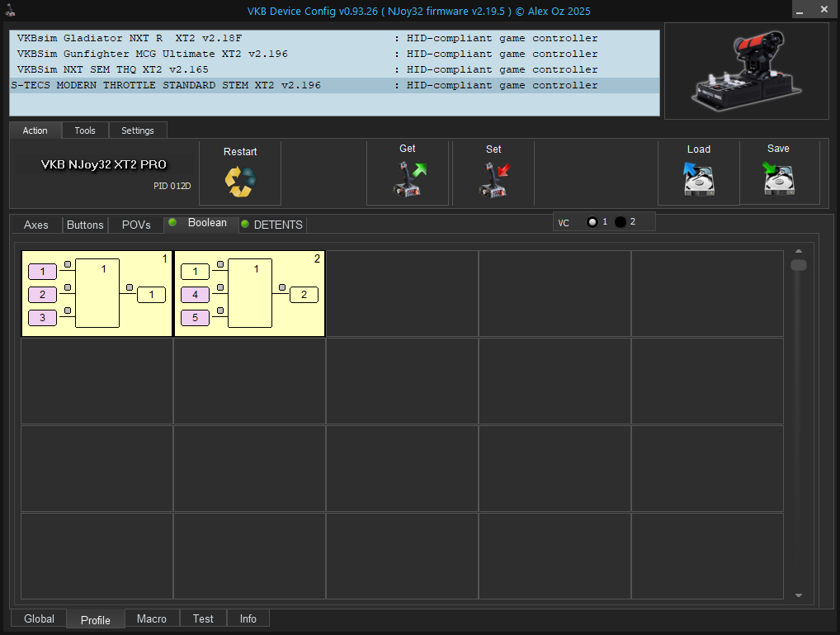Click input 2 of Boolean cell 1
The height and width of the screenshot is (635, 840).
pos(42,295)
